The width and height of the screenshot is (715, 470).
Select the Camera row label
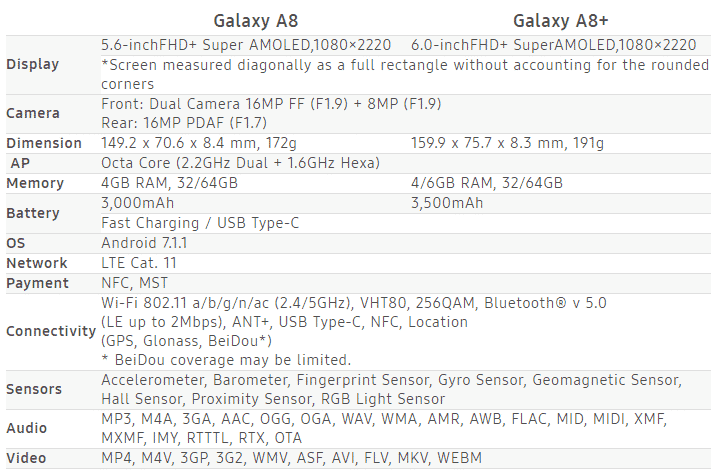[33, 113]
